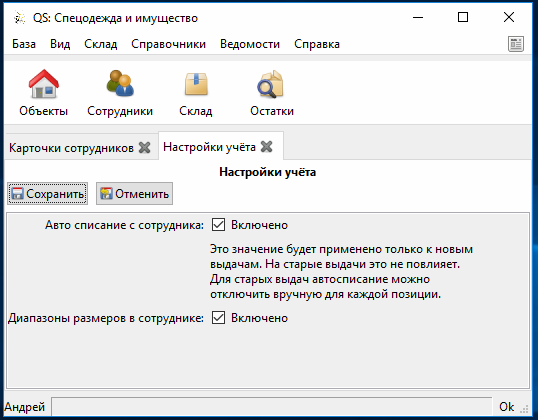538x420 pixels.
Task: Click the application icon in title bar
Action: click(x=20, y=18)
